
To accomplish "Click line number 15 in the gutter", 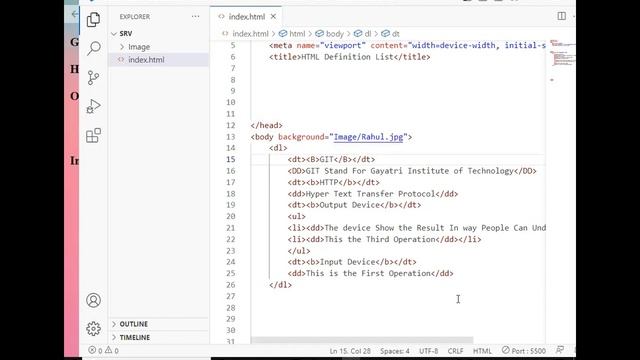I will [x=231, y=160].
